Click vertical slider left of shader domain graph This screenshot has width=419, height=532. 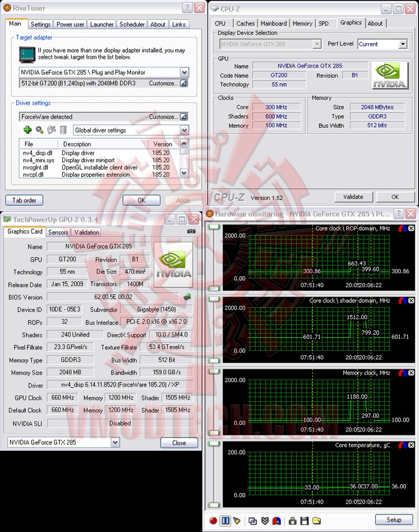coord(214,330)
